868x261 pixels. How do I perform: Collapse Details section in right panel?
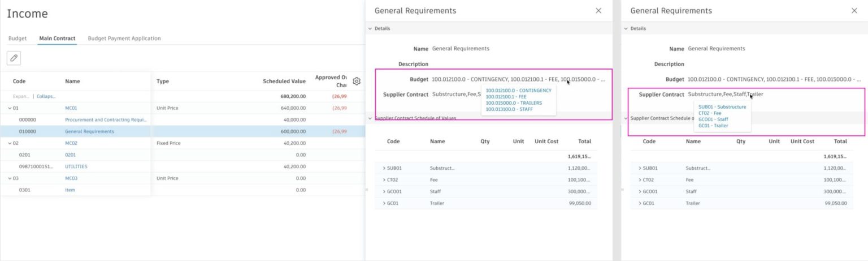coord(626,28)
